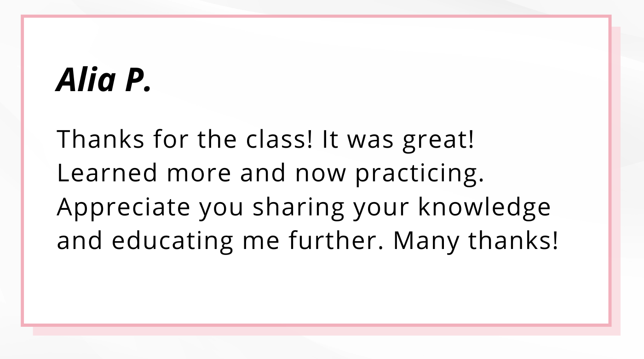
Task: Click the reviewer name Alia P.
Action: tap(103, 80)
